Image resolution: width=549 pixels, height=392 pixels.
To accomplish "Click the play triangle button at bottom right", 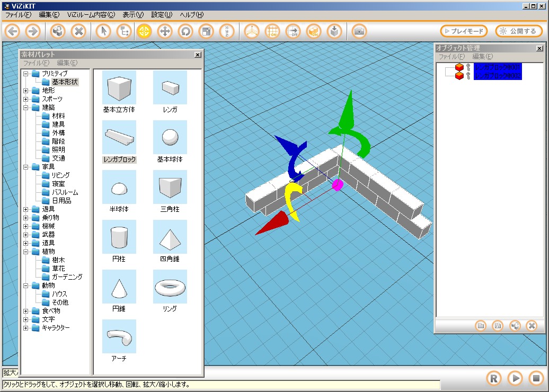I will coord(515,378).
